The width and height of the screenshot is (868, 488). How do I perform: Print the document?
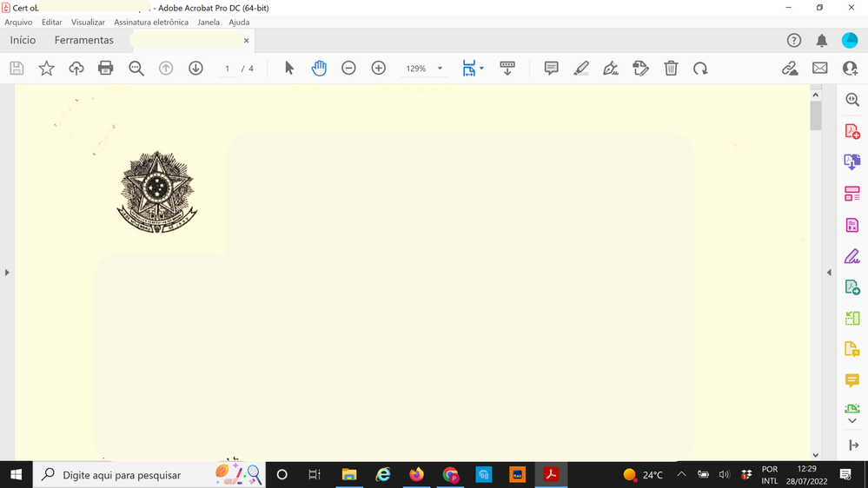tap(106, 68)
